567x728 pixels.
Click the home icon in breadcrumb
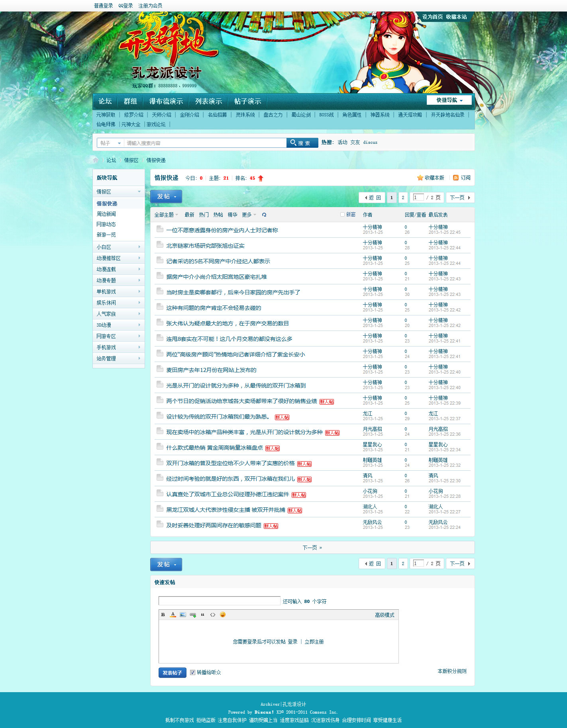pos(96,160)
